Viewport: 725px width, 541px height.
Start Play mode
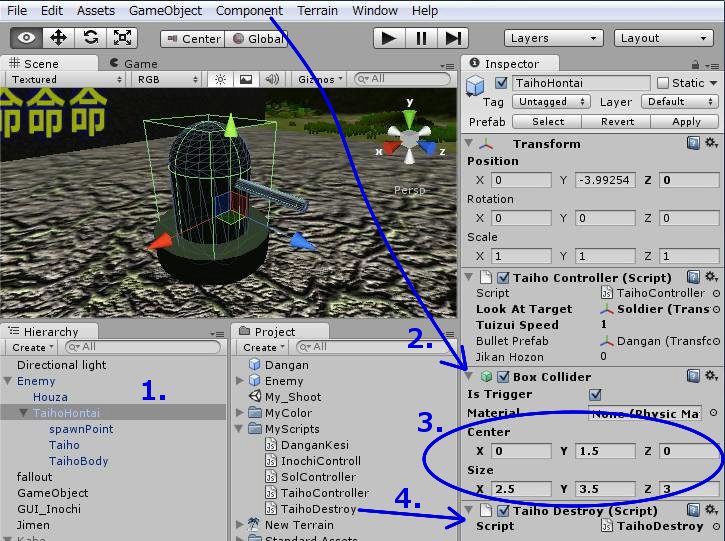pos(389,38)
